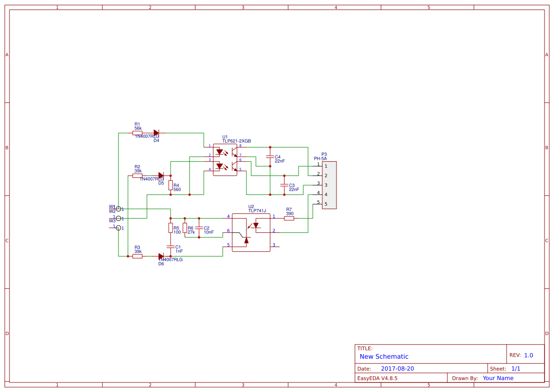The image size is (554, 392).
Task: Click the W1 terminal circle
Action: click(x=118, y=209)
